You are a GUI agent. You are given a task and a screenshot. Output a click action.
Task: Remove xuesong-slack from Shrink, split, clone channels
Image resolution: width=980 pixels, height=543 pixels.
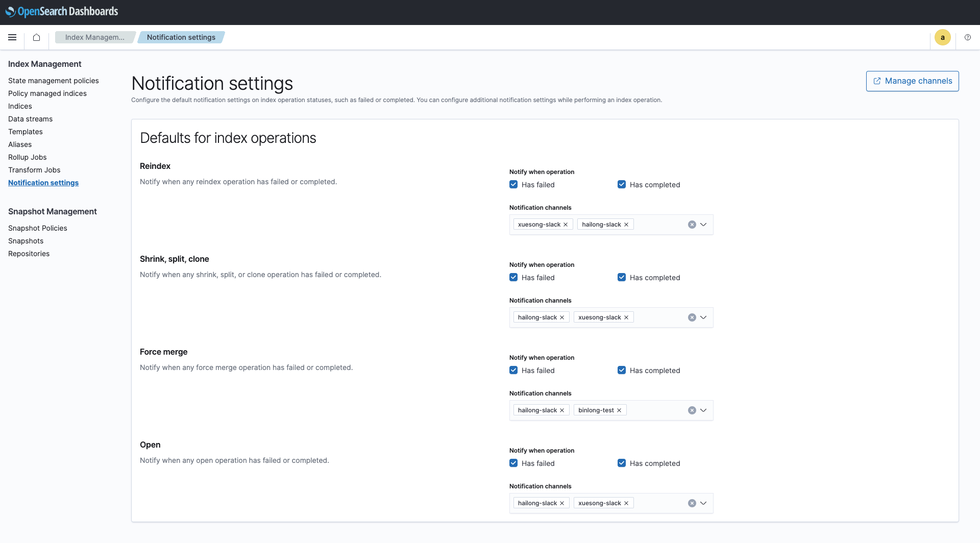tap(626, 317)
